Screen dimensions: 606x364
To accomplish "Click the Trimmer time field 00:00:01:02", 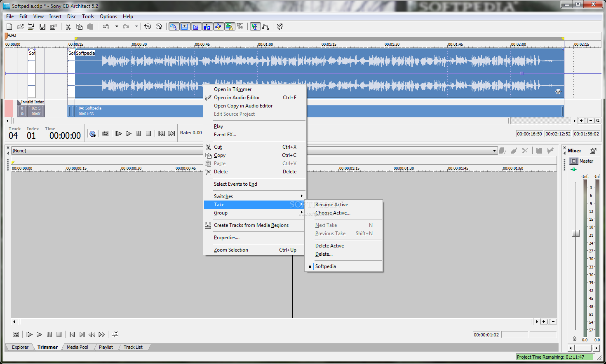I will pos(486,335).
